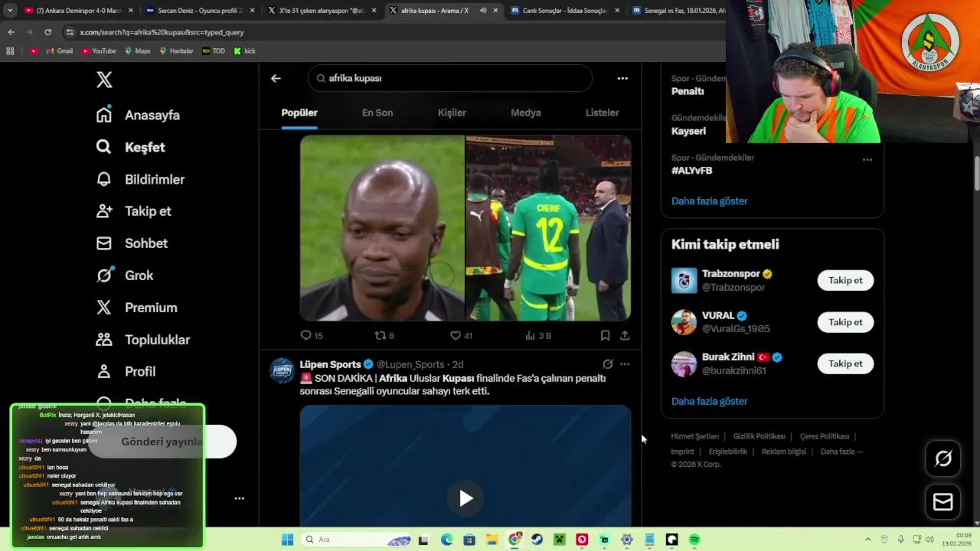Show more trends with Daha fazla göster
Image resolution: width=980 pixels, height=551 pixels.
[709, 201]
